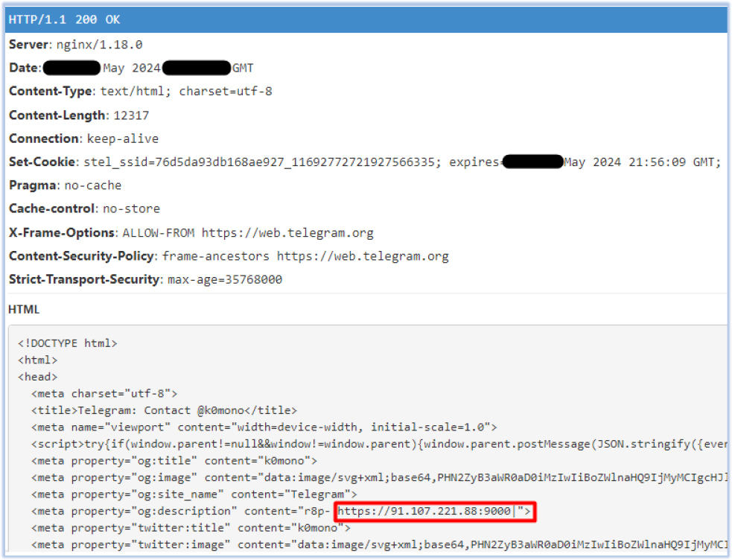Image resolution: width=732 pixels, height=560 pixels.
Task: Click the HTTP/1.1 200 OK status line
Action: point(65,19)
